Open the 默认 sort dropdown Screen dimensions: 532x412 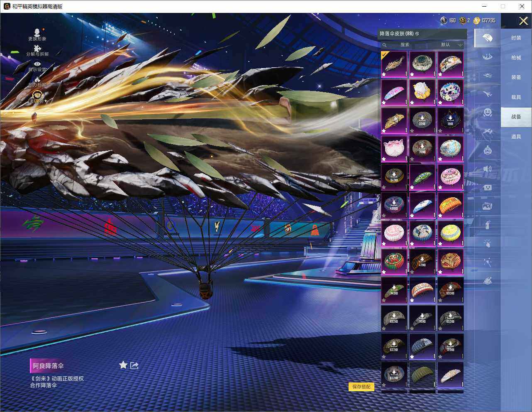(451, 45)
